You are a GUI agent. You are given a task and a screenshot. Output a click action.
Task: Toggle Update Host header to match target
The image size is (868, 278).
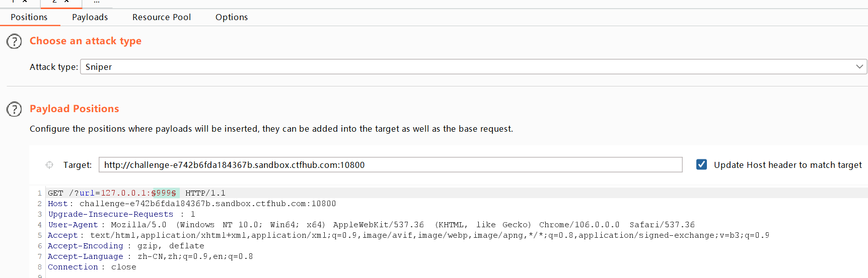click(x=701, y=164)
